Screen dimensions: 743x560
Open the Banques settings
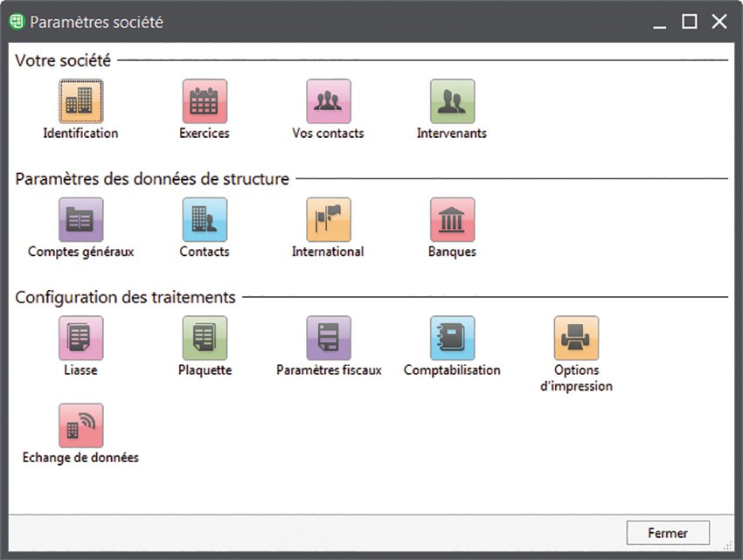[x=452, y=219]
